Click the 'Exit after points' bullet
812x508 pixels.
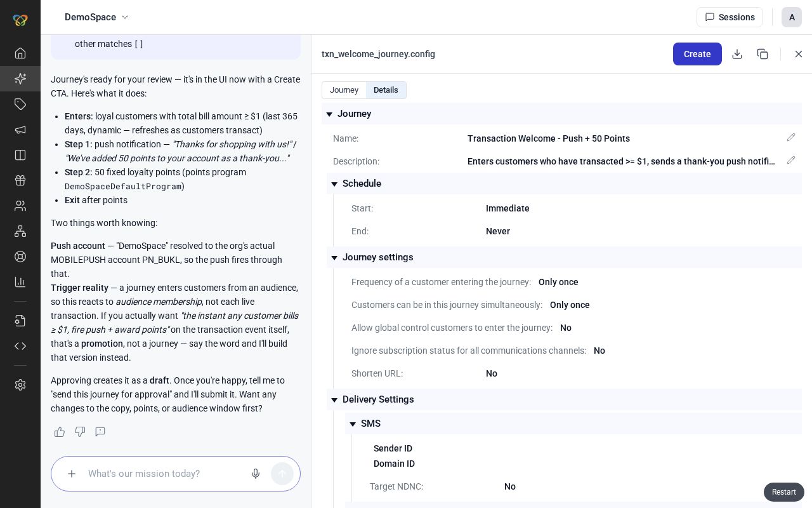pyautogui.click(x=96, y=200)
